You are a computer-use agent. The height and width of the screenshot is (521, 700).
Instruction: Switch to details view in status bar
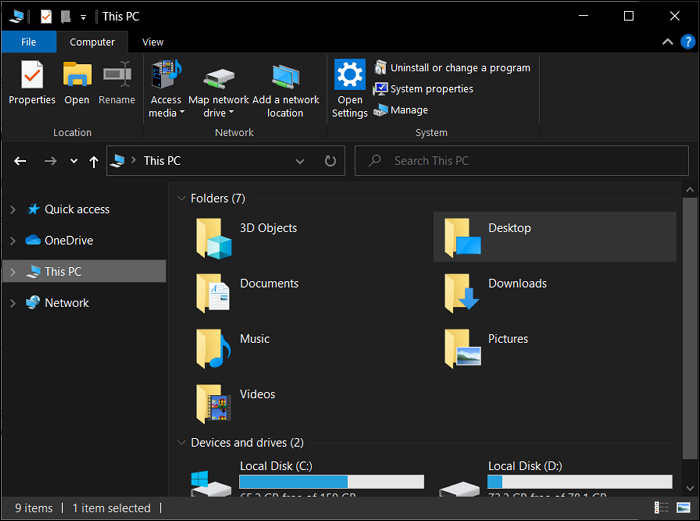pos(661,508)
